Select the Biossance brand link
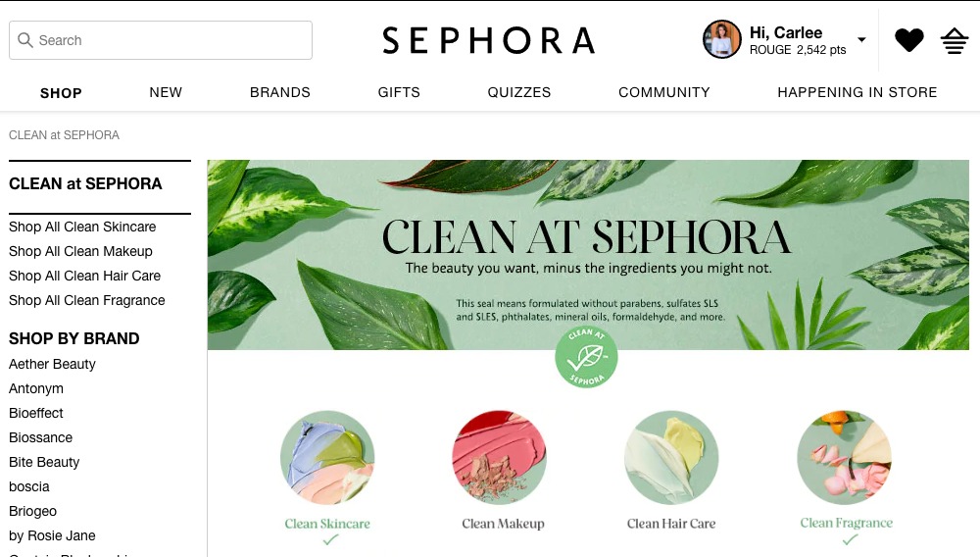The width and height of the screenshot is (980, 557). (x=40, y=437)
